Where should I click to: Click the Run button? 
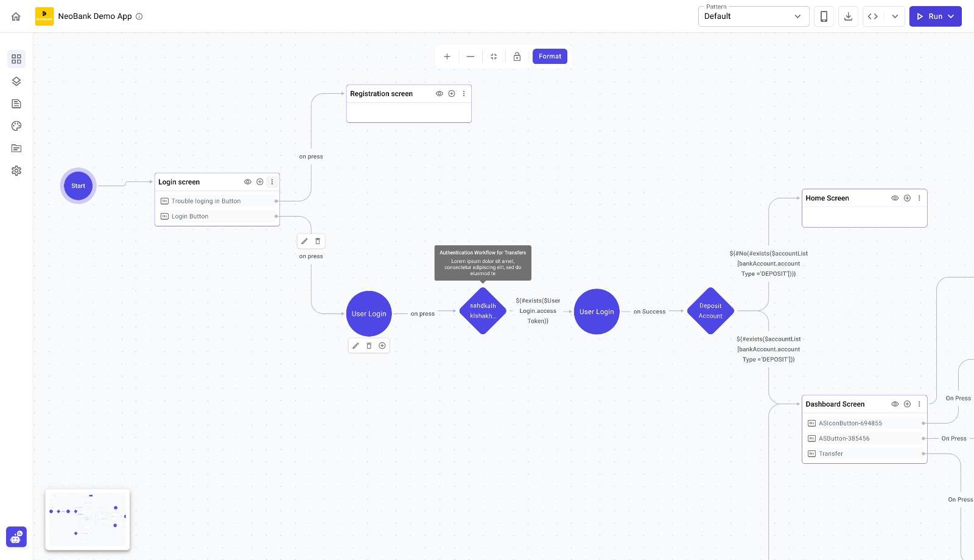click(x=935, y=16)
